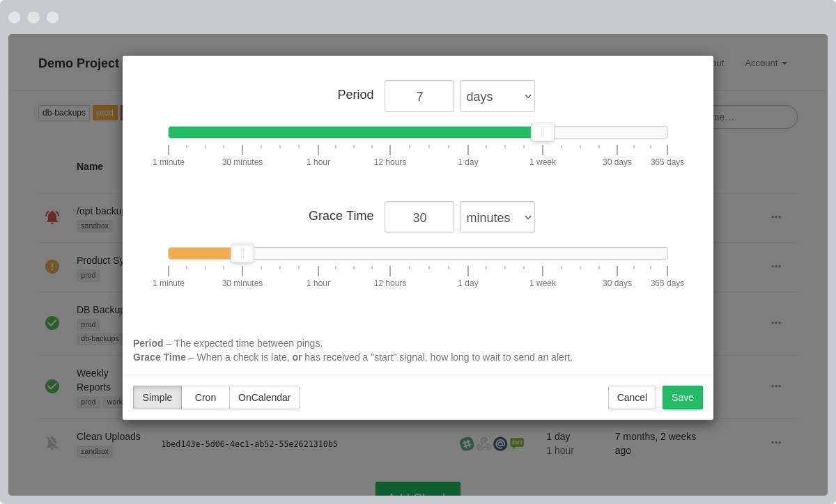
Task: Click the Grace Time number input field
Action: 419,217
